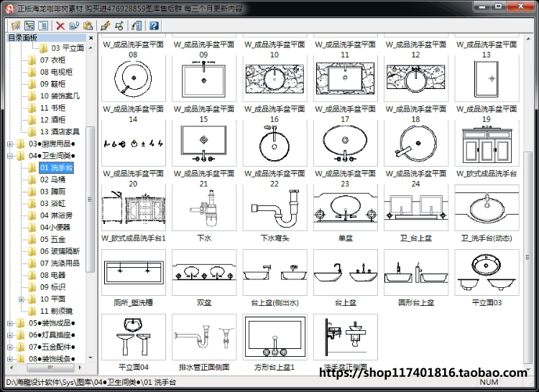Expand the 03●厨房用品● folder
The image size is (539, 392).
[10, 144]
